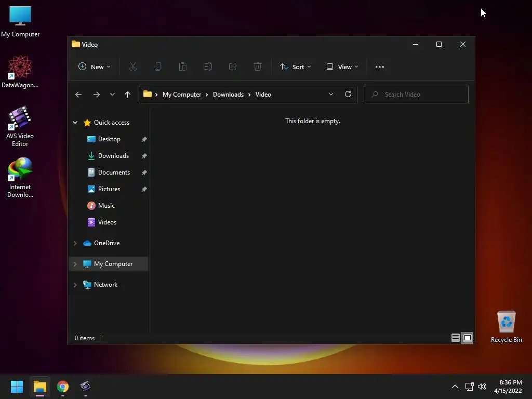This screenshot has height=399, width=532.
Task: Unpin Desktop using its pin icon
Action: [144, 139]
